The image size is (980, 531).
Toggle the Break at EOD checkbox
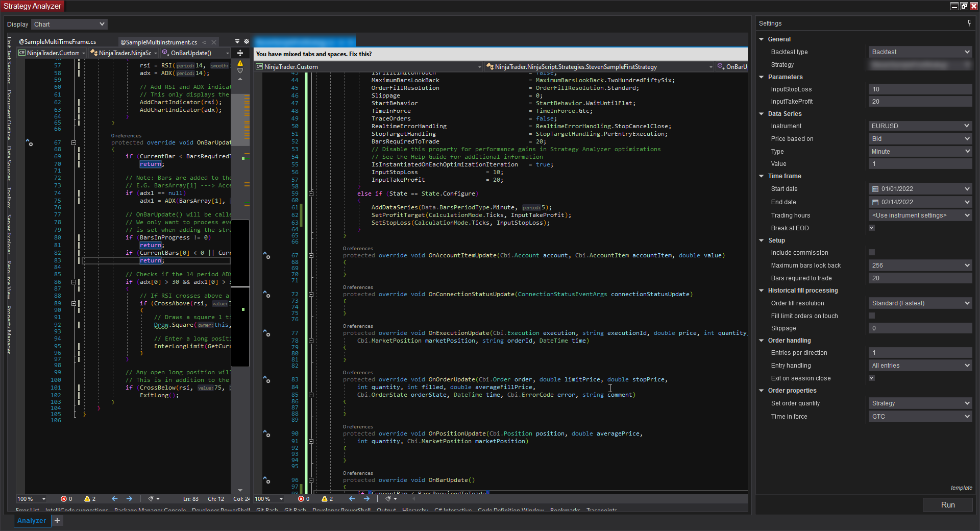pyautogui.click(x=872, y=228)
